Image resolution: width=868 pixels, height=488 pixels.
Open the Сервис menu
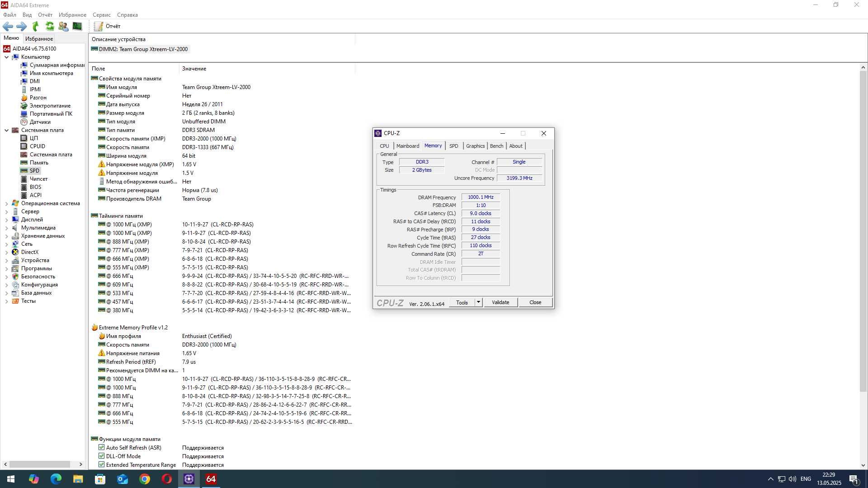[x=102, y=15]
